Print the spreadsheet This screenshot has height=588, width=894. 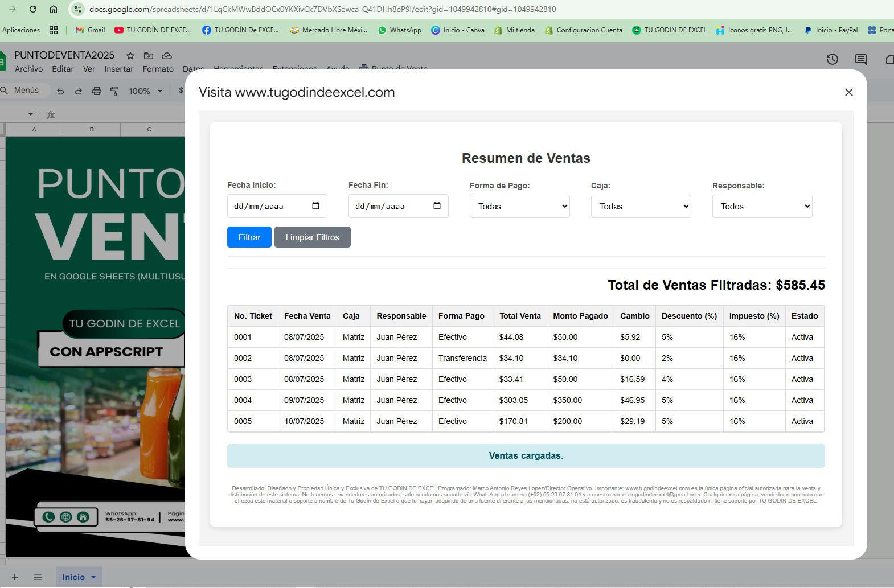(97, 91)
